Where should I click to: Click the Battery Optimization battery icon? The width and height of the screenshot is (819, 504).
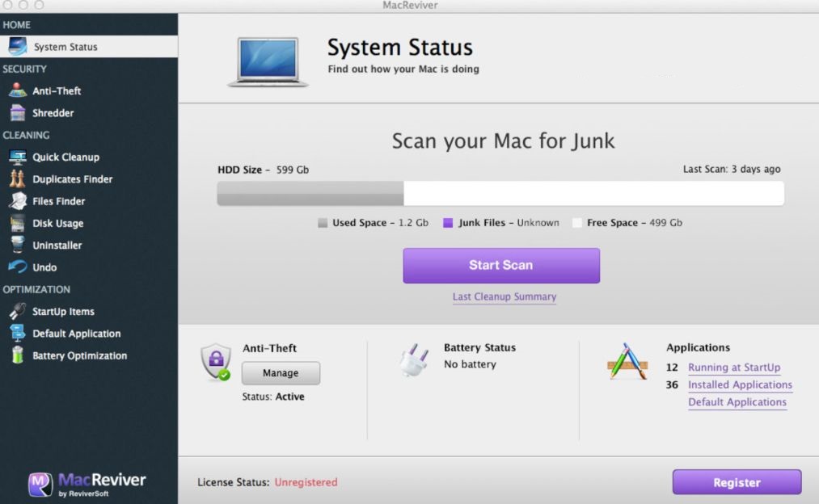[x=17, y=355]
